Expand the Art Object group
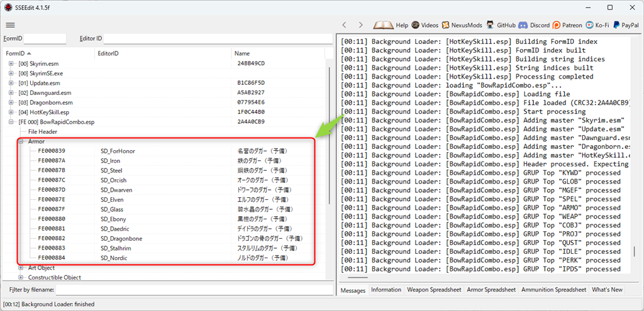This screenshot has height=311, width=644. (x=21, y=268)
